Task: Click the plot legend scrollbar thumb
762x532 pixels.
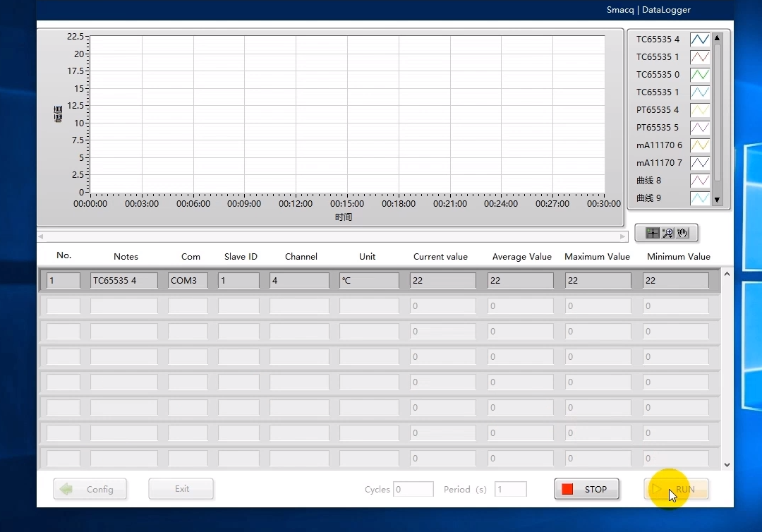Action: point(718,113)
